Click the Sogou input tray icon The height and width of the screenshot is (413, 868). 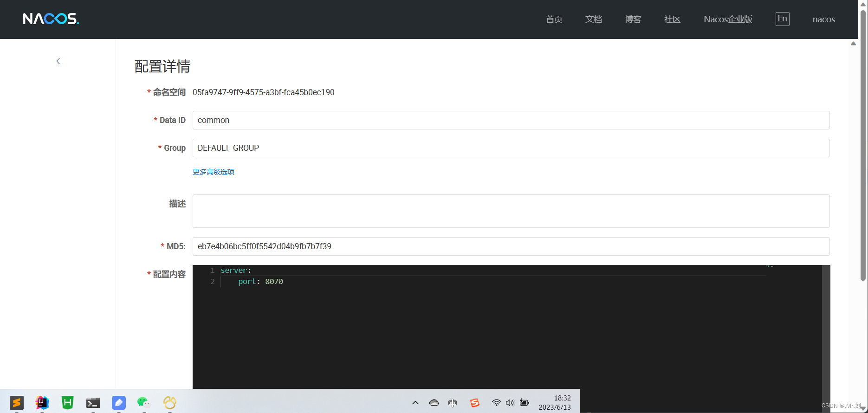tap(474, 403)
